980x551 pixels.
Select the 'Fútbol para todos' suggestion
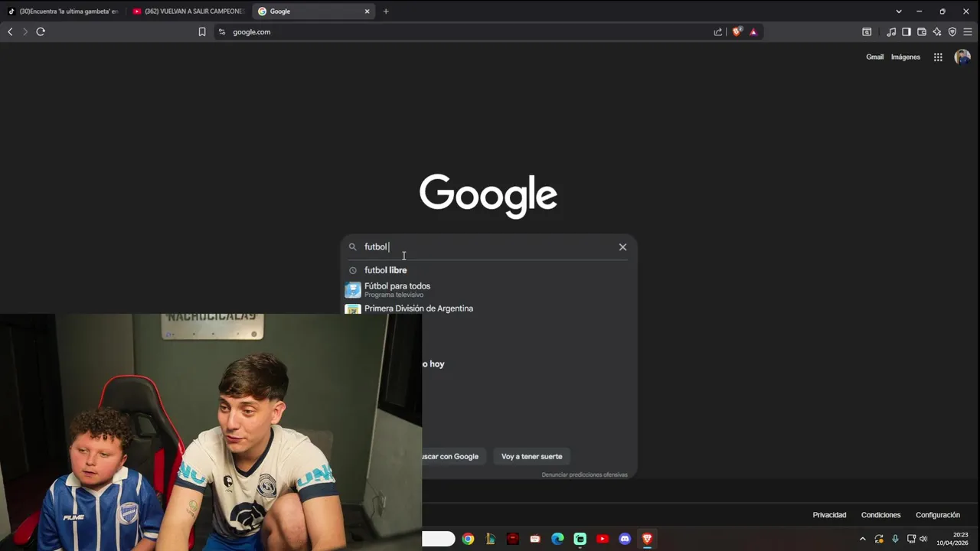[x=488, y=290]
